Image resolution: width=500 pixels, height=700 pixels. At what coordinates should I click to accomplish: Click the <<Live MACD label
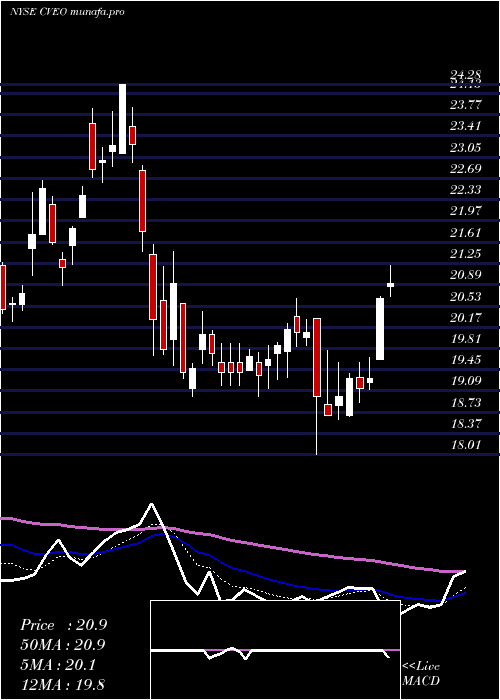(x=421, y=674)
